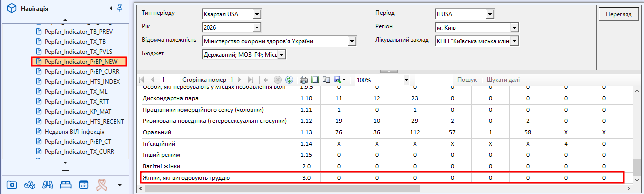Click the back-to-parent-report arrow
This screenshot has height=194, width=644.
point(266,80)
